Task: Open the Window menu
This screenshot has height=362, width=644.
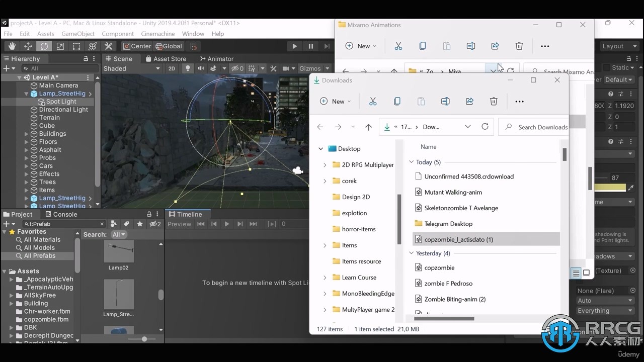Action: [193, 34]
